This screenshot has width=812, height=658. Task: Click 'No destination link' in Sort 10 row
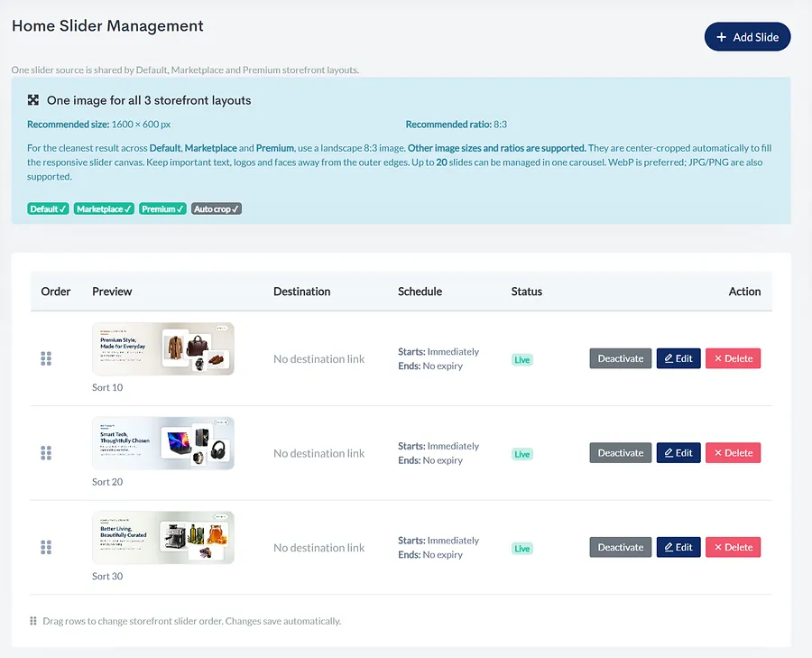[x=319, y=358]
